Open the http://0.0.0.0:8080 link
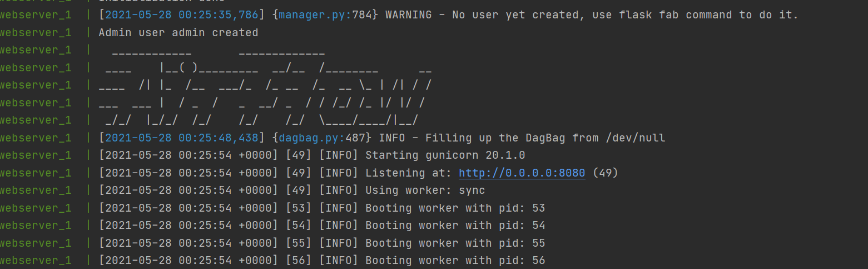The width and height of the screenshot is (868, 269). pos(522,173)
